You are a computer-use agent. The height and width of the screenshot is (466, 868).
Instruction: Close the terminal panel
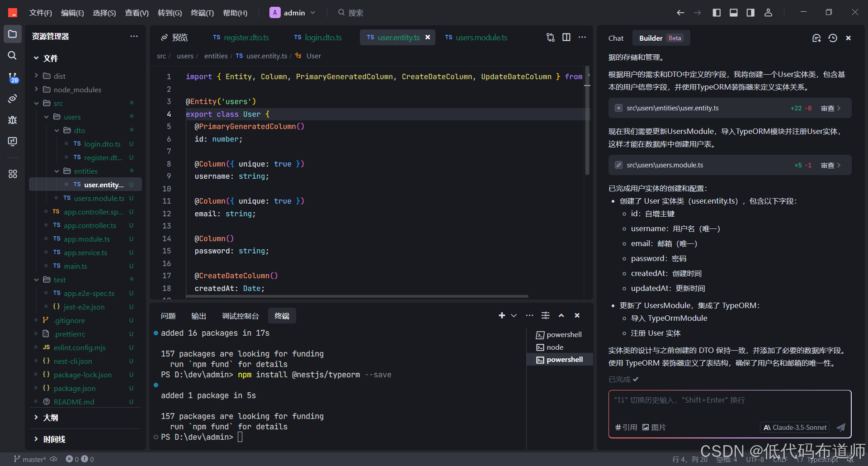point(577,315)
